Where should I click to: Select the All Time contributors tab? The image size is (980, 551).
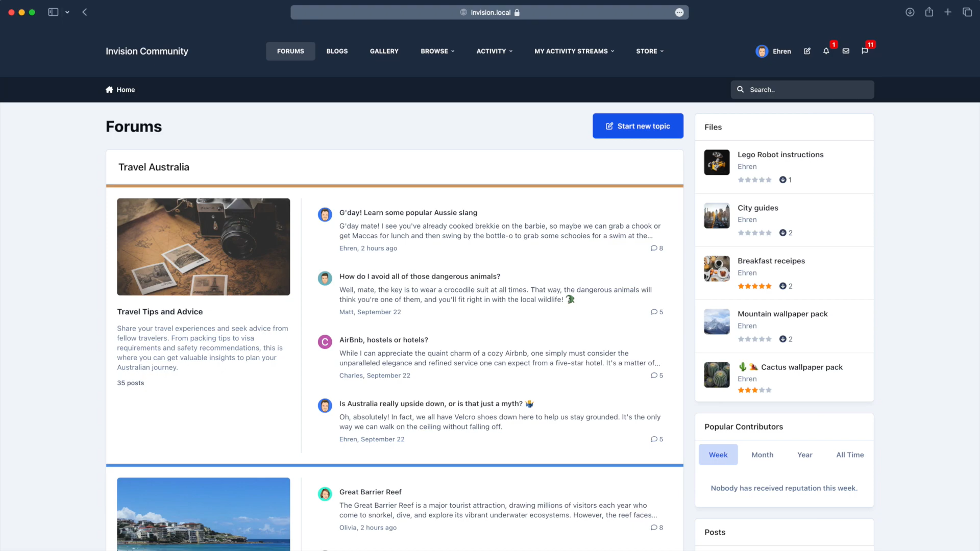tap(850, 455)
